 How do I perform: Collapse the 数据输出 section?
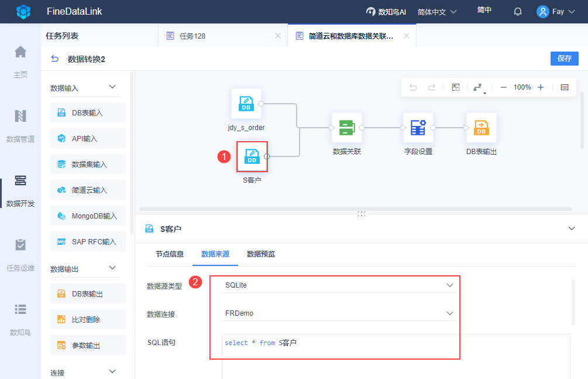[112, 268]
